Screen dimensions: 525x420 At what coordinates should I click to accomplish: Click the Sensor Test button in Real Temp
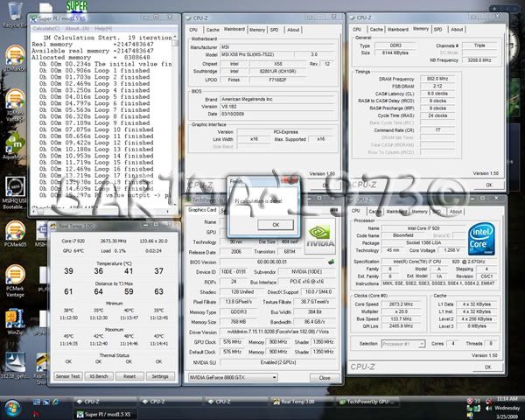(x=69, y=375)
